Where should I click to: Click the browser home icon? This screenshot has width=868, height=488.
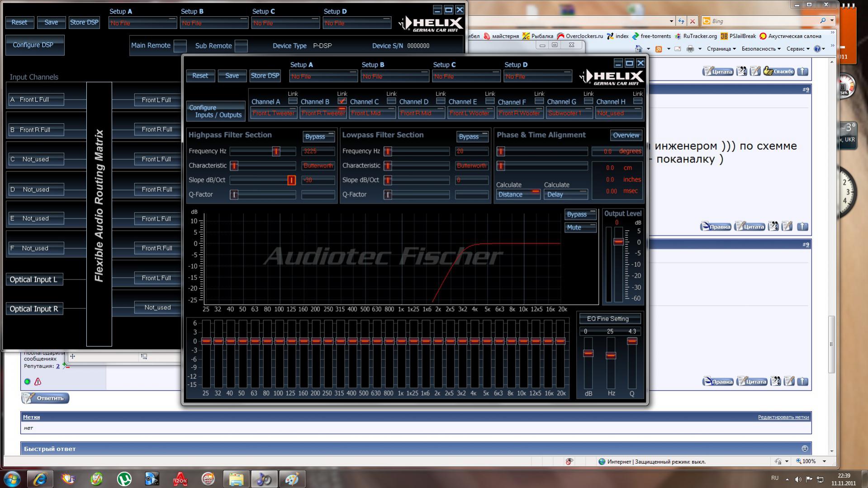point(638,49)
